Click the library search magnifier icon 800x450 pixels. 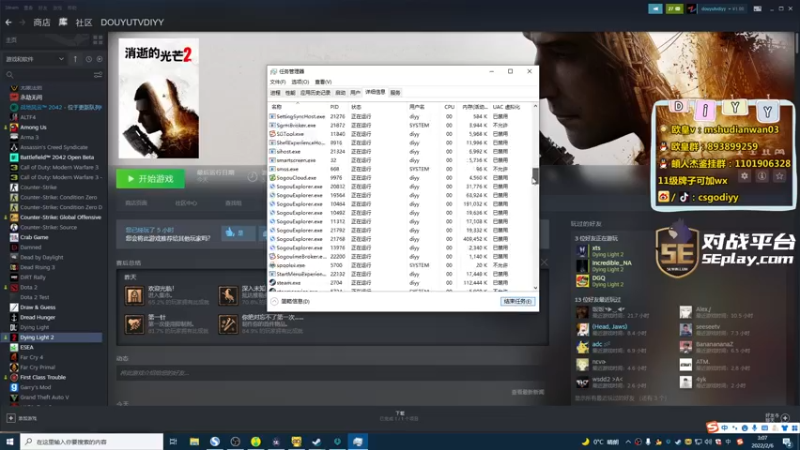click(10, 75)
